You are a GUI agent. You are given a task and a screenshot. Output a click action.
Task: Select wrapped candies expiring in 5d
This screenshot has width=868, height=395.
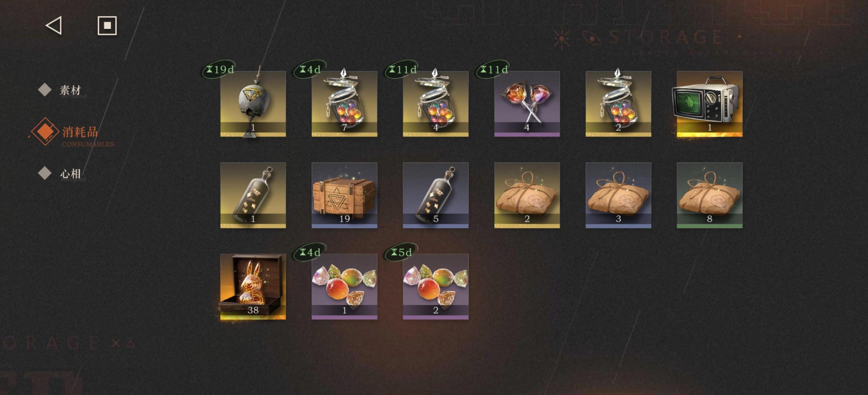[x=435, y=287]
